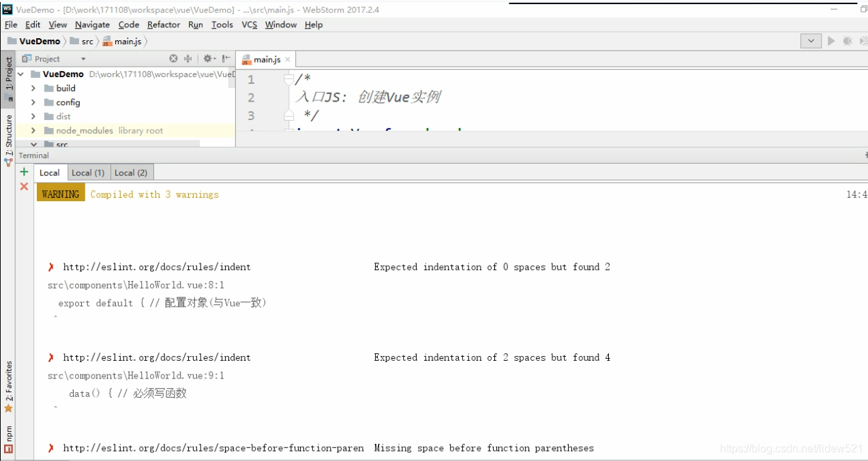The width and height of the screenshot is (868, 461).
Task: Click 'Missing space before function parentheses' message
Action: click(483, 448)
